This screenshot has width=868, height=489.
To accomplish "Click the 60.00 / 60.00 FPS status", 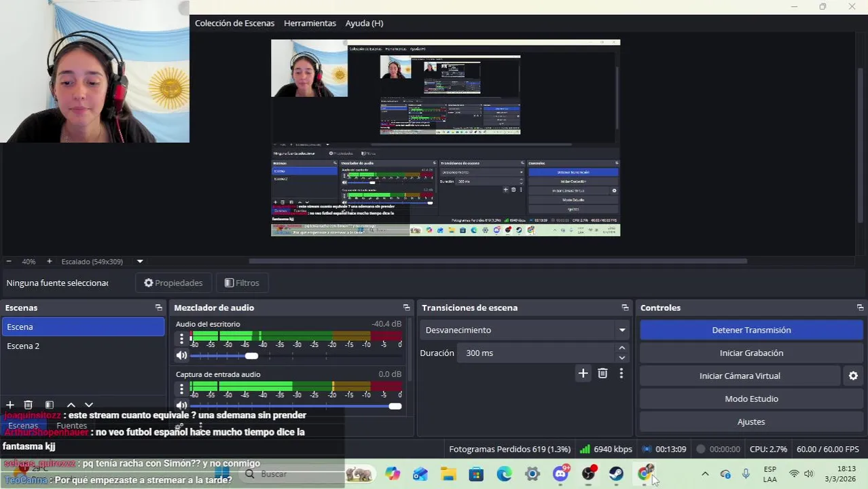I will 828,449.
